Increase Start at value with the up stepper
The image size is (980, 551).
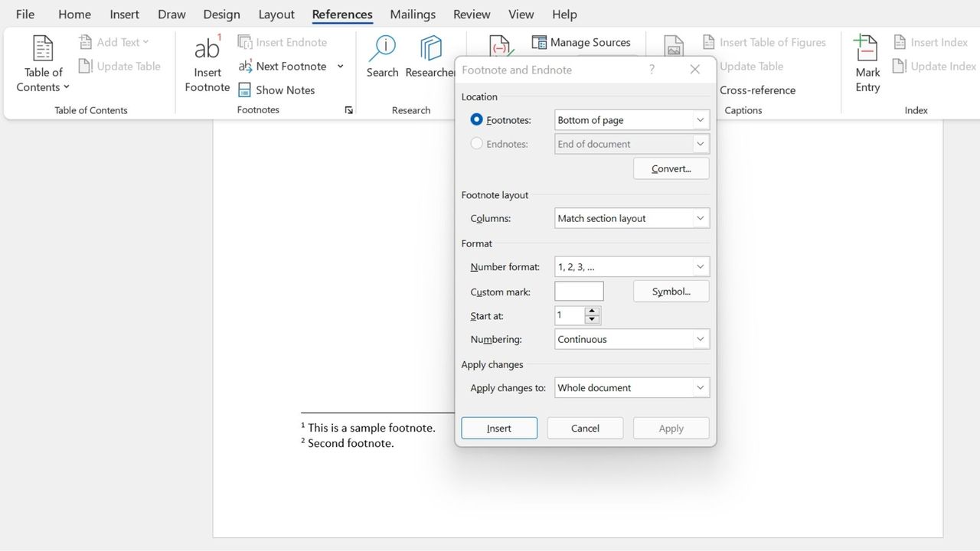tap(591, 311)
